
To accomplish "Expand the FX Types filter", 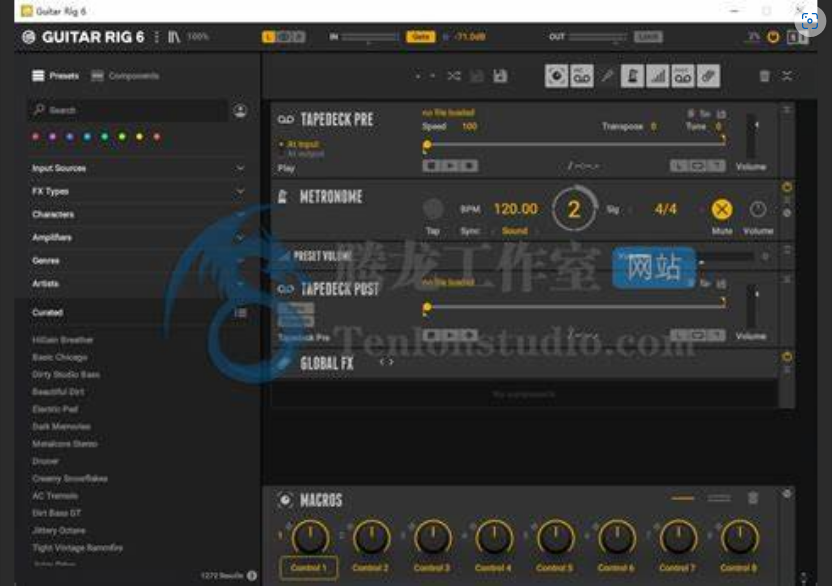I will (137, 192).
